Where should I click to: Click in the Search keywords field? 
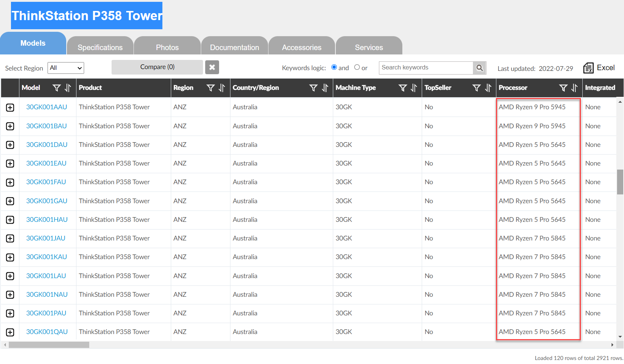[x=426, y=68]
